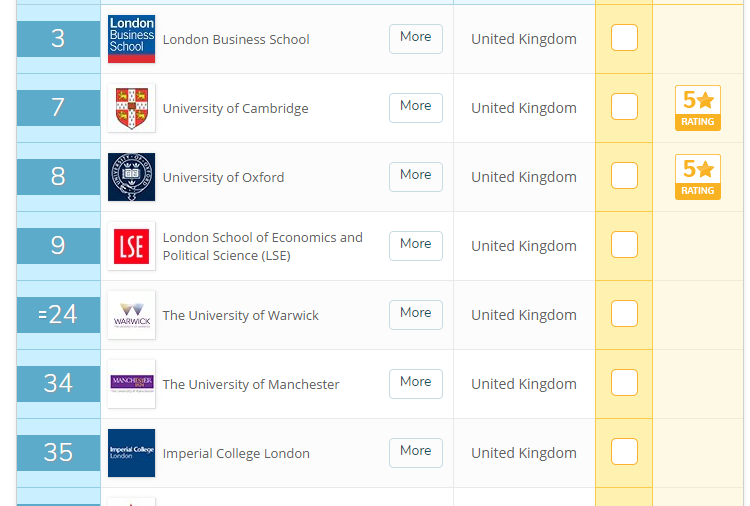Select the checkbox in the LSE row

click(x=624, y=245)
